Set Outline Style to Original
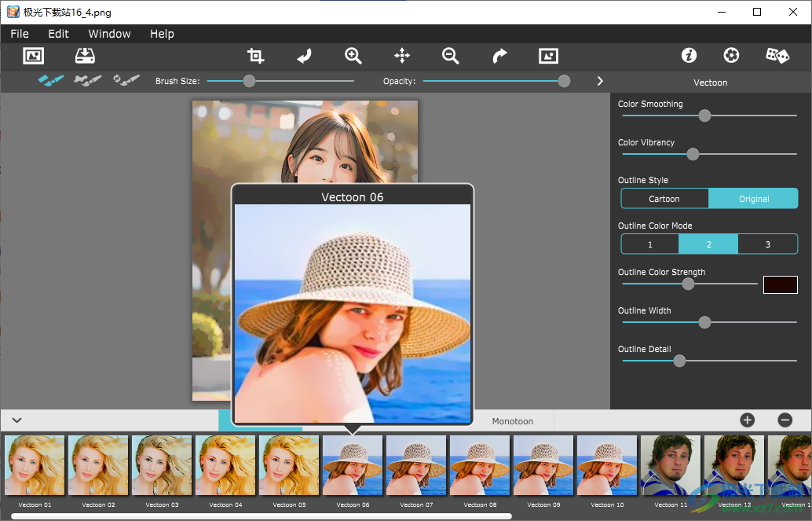 click(753, 199)
